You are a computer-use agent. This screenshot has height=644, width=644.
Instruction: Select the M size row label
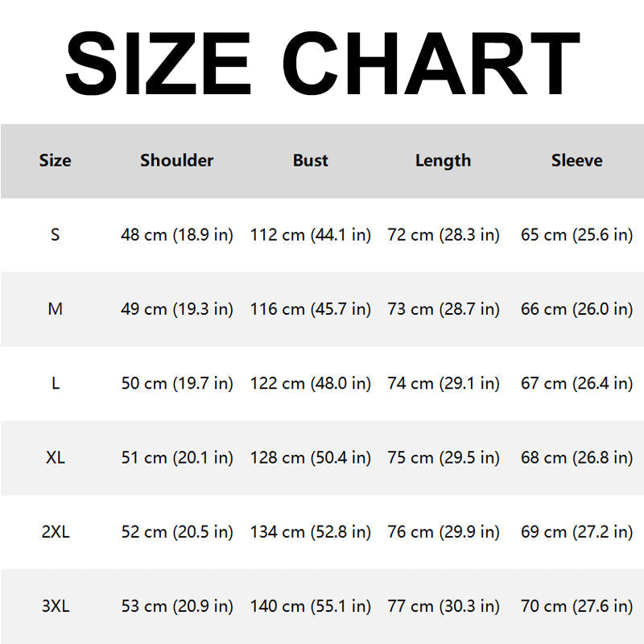(55, 309)
